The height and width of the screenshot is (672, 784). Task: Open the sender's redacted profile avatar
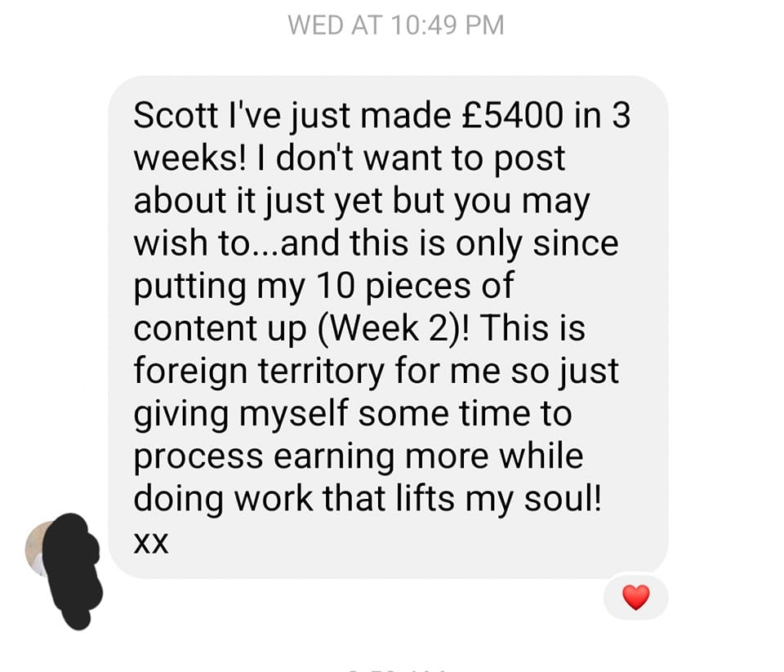tap(64, 570)
